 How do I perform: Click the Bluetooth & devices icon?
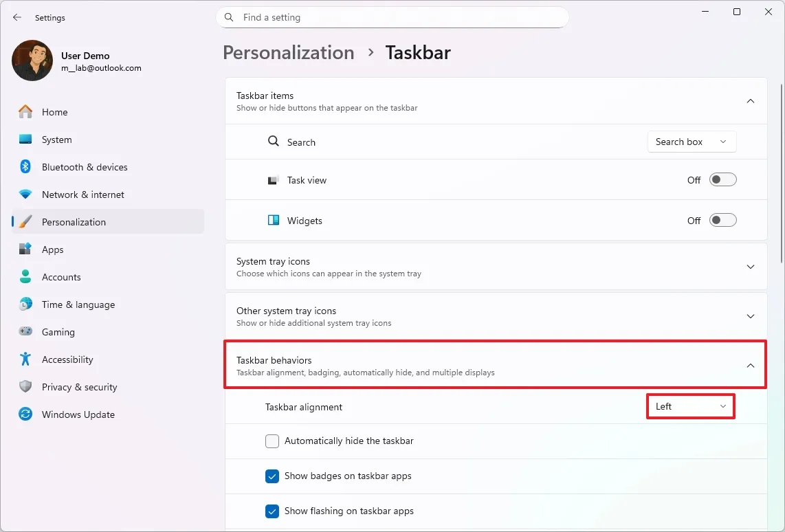pos(25,166)
